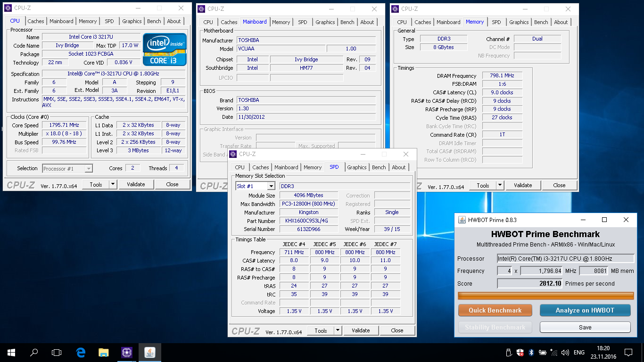Expand the Tools arrow in the SPD window
The width and height of the screenshot is (644, 362).
point(338,330)
